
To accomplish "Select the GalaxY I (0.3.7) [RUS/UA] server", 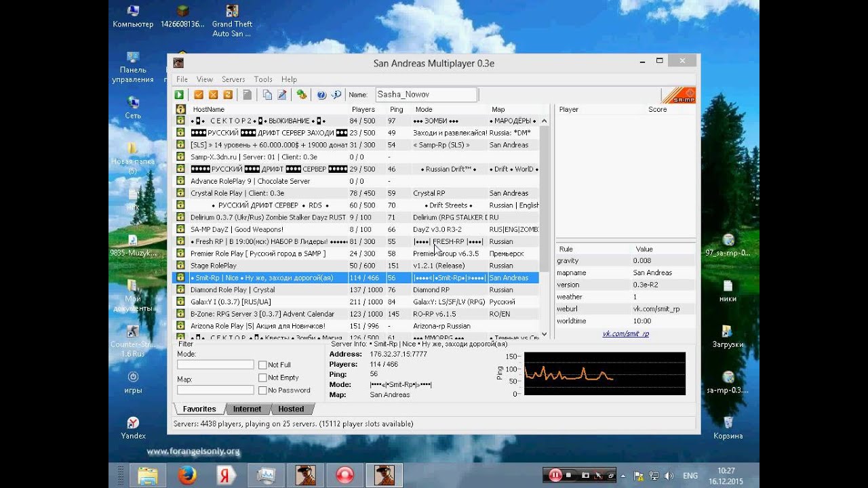I will pos(356,302).
